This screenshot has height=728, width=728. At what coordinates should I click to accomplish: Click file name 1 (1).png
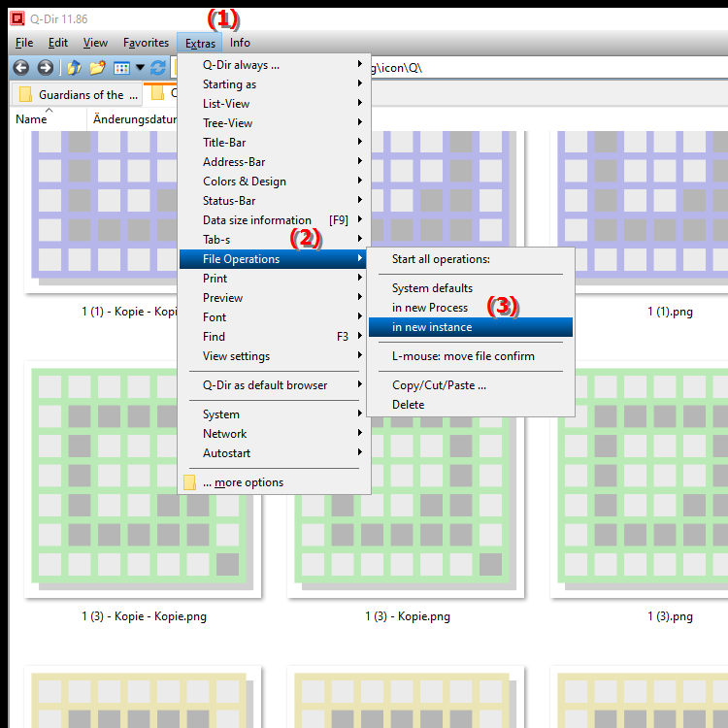click(670, 312)
